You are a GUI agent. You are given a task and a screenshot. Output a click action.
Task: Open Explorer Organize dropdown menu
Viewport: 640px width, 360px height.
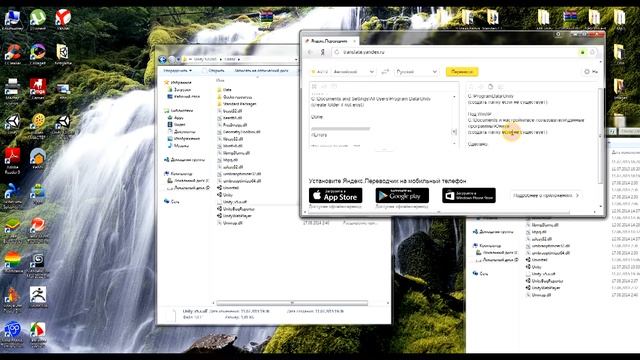(x=178, y=71)
